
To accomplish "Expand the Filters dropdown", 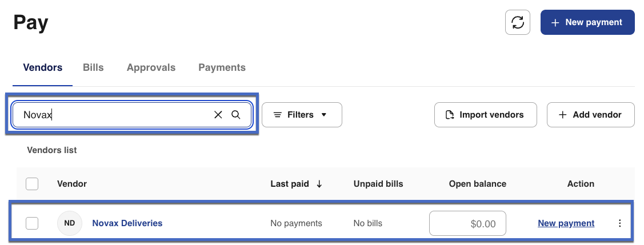I will click(x=302, y=115).
